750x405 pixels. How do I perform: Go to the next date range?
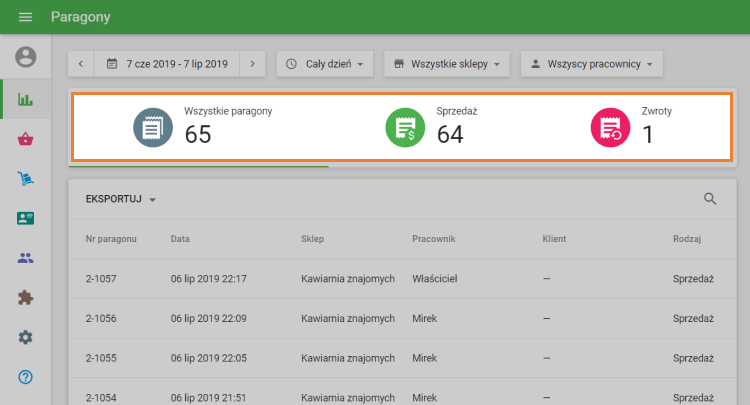click(253, 64)
